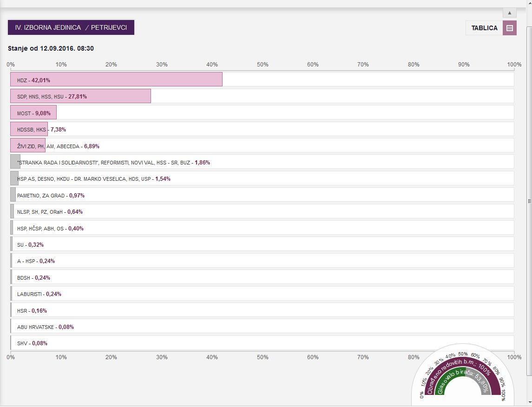This screenshot has width=532, height=407.
Task: Click the ABU HRVATSKE 0,08% row
Action: pos(45,327)
